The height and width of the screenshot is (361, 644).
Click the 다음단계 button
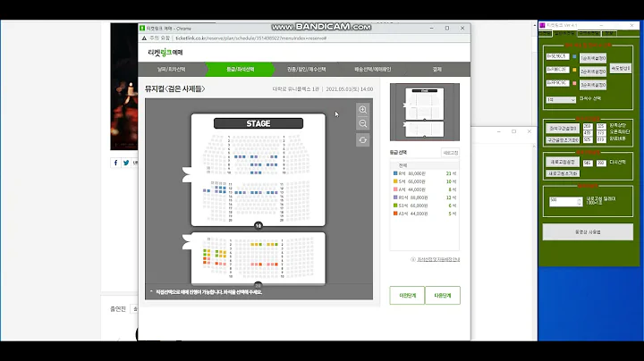pyautogui.click(x=443, y=296)
